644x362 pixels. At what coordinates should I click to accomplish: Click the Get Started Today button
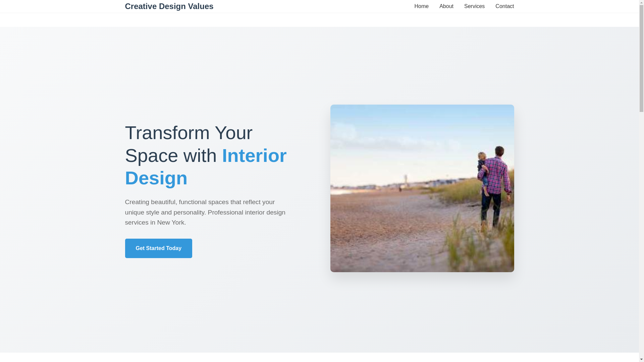pos(158,248)
